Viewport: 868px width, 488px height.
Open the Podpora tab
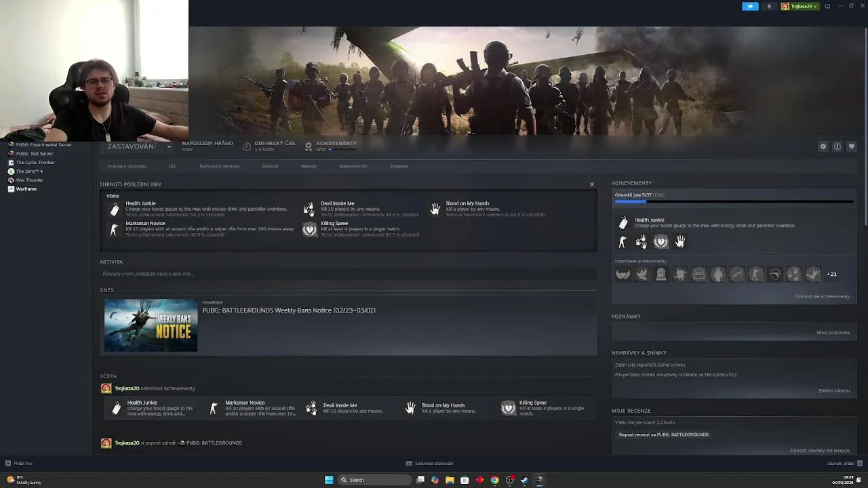pyautogui.click(x=399, y=166)
